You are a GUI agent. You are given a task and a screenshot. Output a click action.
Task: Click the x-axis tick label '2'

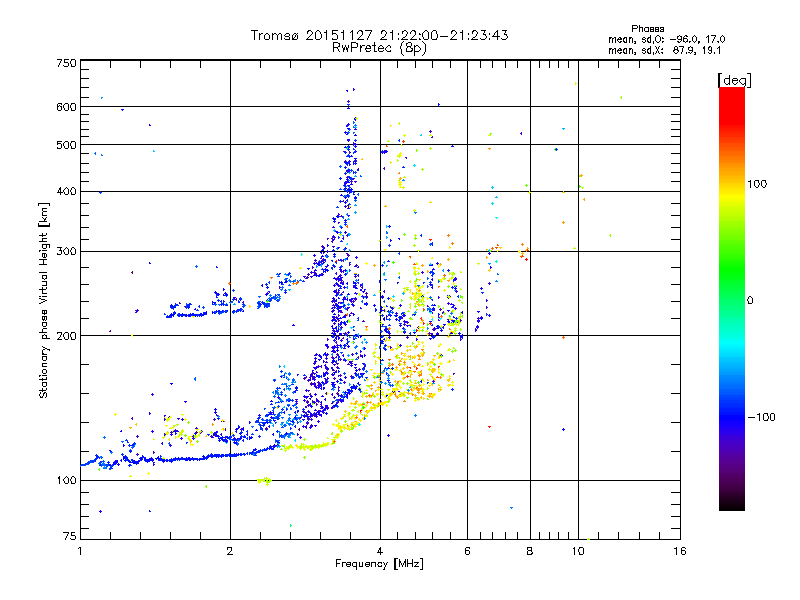(x=230, y=551)
